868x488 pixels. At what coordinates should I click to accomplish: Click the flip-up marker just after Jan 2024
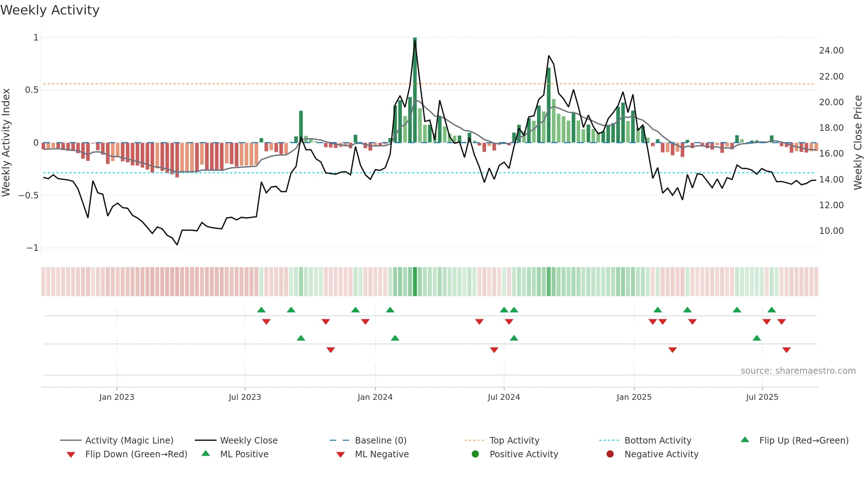click(390, 310)
